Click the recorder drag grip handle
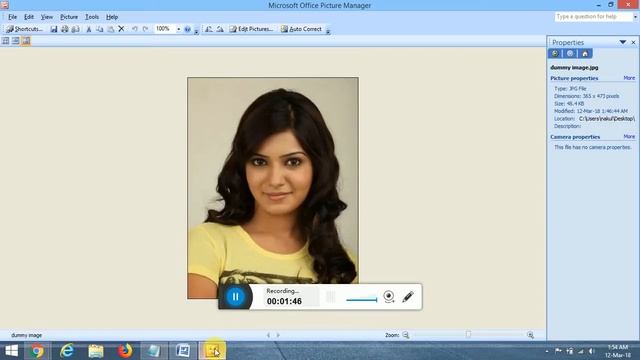The height and width of the screenshot is (360, 640). tap(331, 297)
